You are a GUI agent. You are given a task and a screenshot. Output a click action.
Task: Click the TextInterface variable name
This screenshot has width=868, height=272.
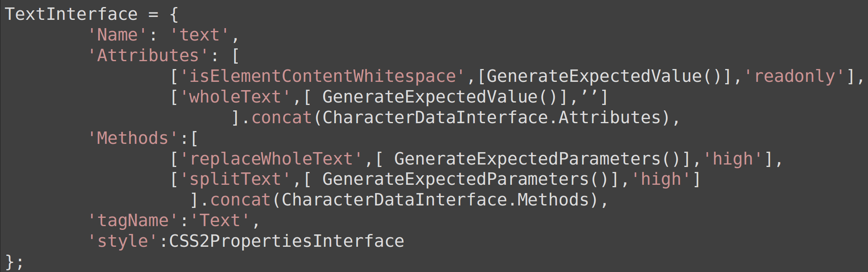(x=71, y=14)
